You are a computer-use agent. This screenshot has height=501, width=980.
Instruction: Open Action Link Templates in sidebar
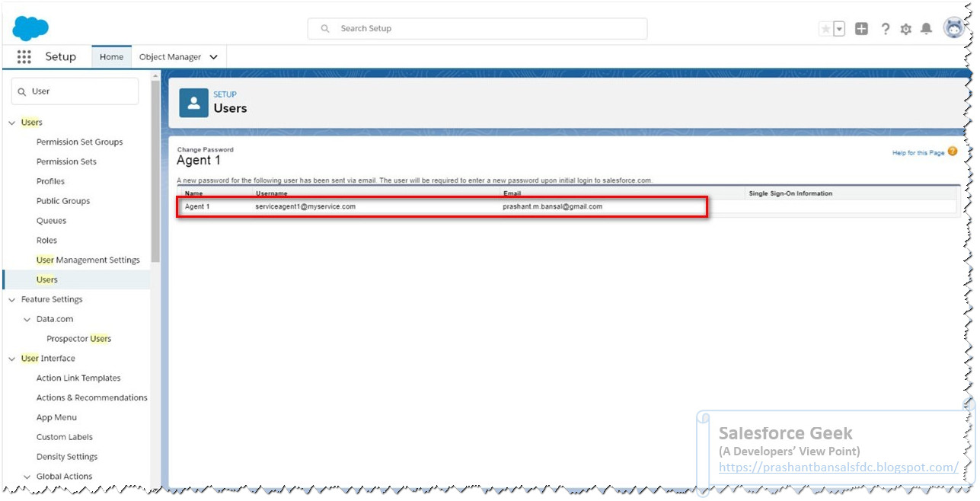click(x=78, y=378)
